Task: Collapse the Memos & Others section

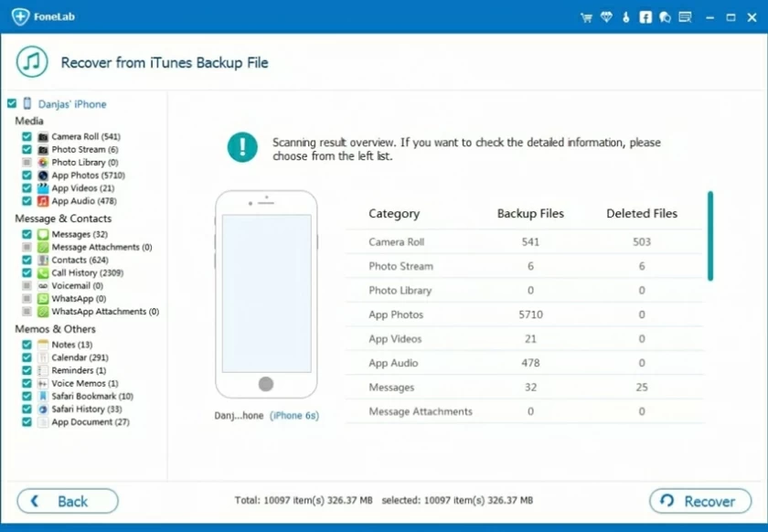Action: (x=57, y=329)
